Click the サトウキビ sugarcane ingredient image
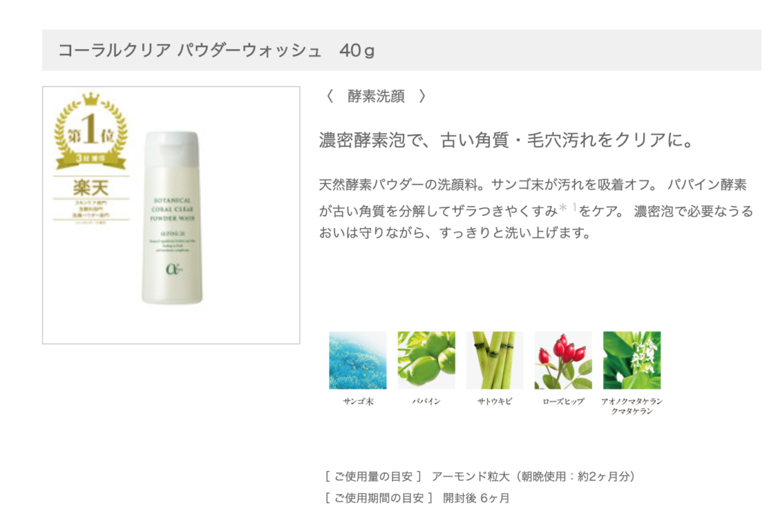This screenshot has height=532, width=778. pos(495,360)
